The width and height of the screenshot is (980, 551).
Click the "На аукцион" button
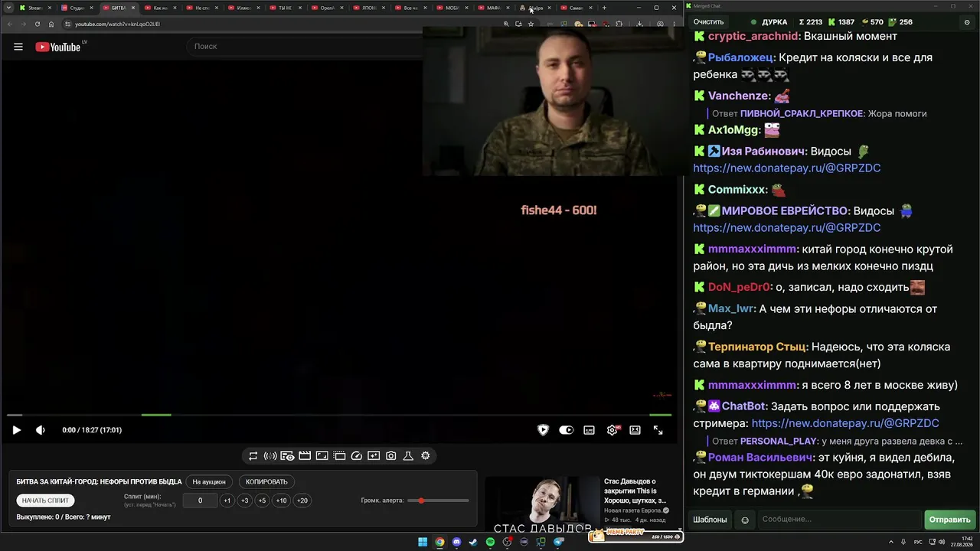pos(209,482)
